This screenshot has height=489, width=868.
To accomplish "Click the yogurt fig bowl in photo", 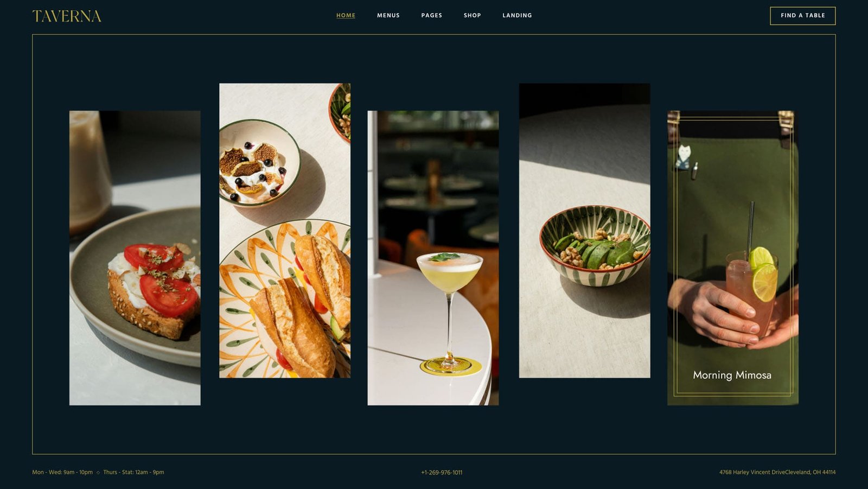I will pyautogui.click(x=259, y=163).
